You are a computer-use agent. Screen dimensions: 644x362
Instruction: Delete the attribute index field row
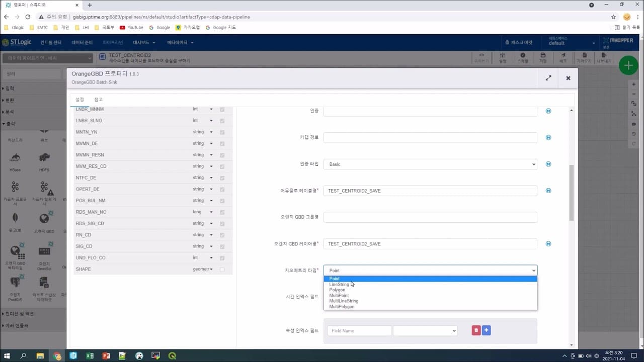476,330
